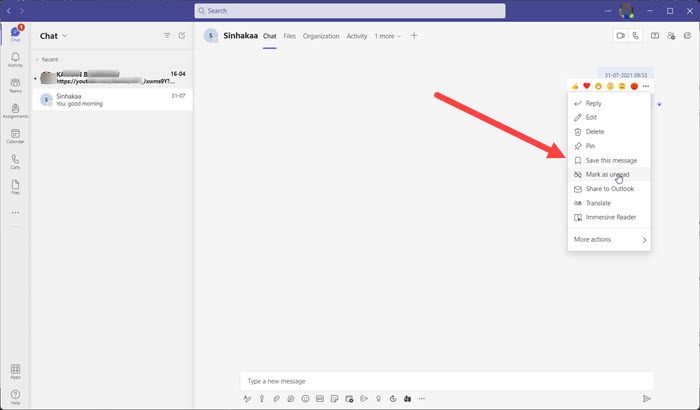Expand the More actions submenu
Image resolution: width=700 pixels, height=410 pixels.
coord(609,239)
